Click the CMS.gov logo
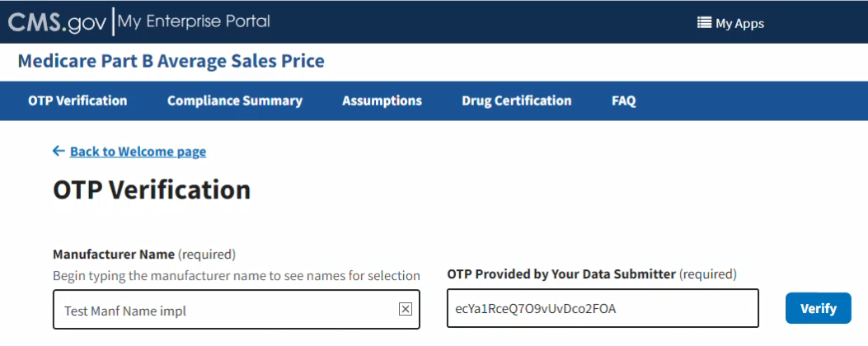 pos(57,22)
